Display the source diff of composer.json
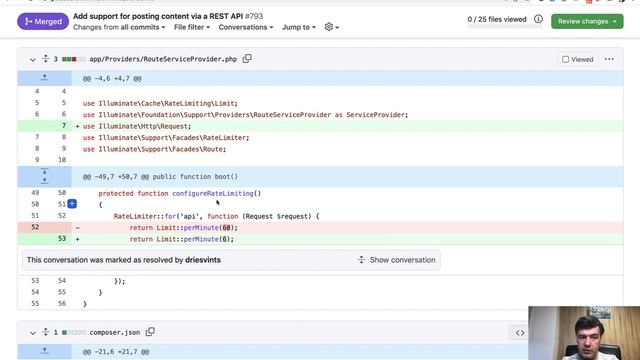 [520, 333]
